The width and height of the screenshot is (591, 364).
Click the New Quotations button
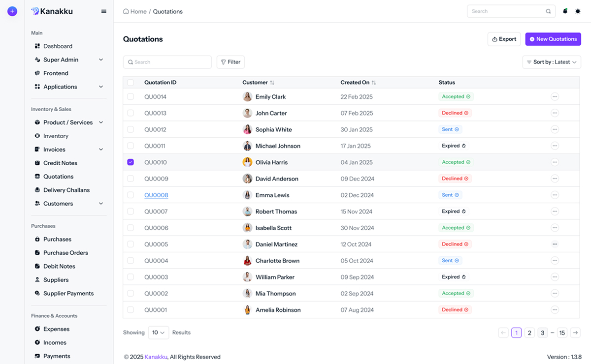(x=553, y=39)
